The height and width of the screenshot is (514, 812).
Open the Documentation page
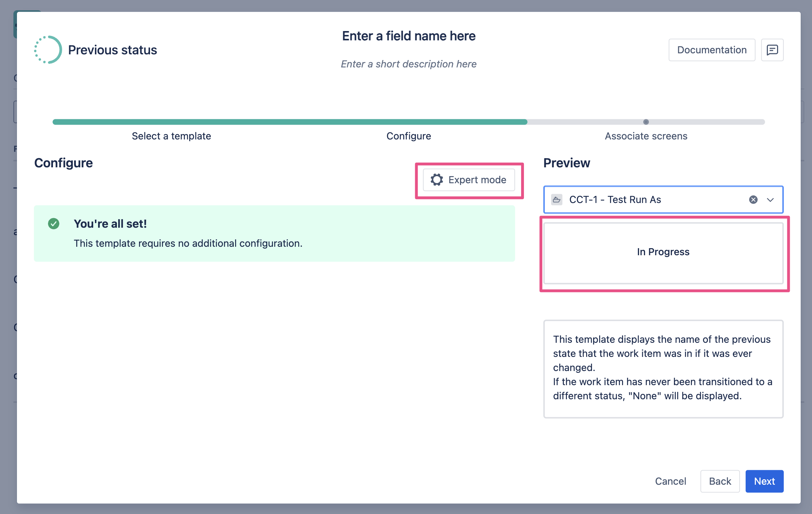click(712, 50)
